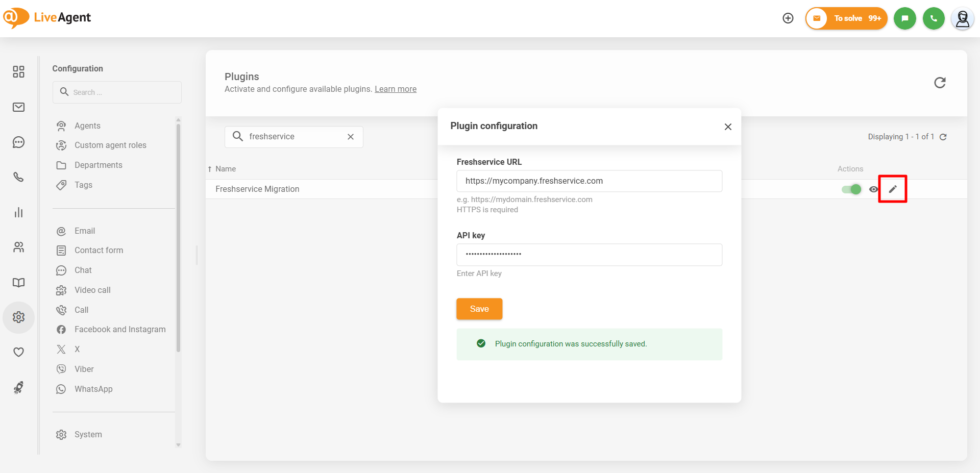Refresh the plugins list with the top reload icon
The width and height of the screenshot is (980, 473).
940,83
